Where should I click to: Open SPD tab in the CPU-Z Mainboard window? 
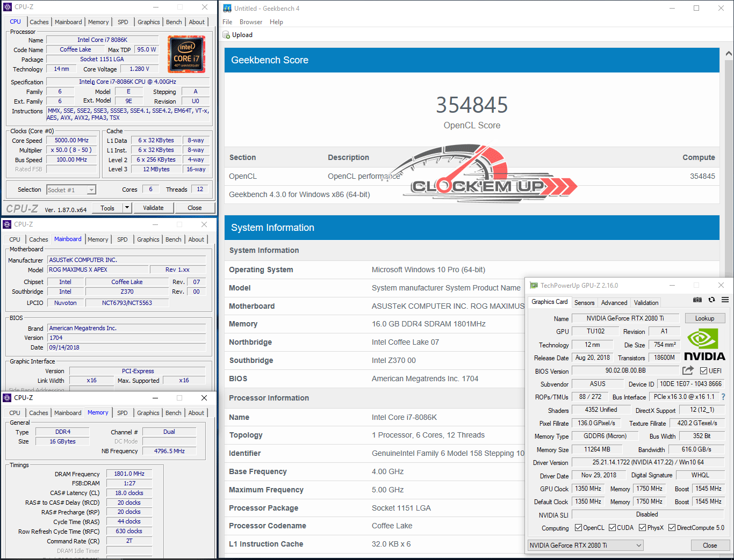coord(123,239)
